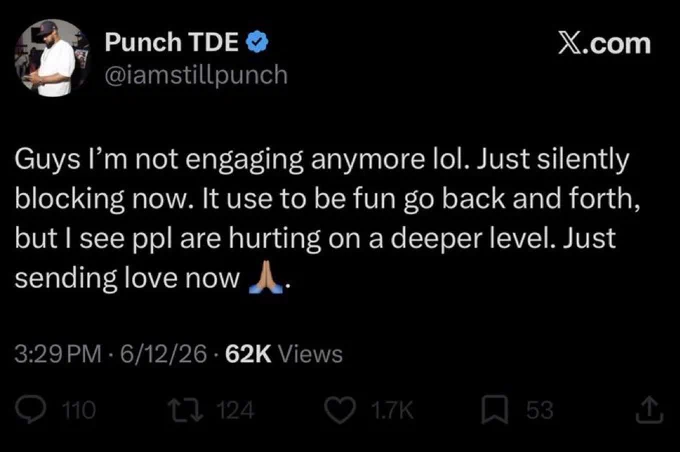Click the 3:29 PM timestamp
Image resolution: width=680 pixels, height=452 pixels.
(x=58, y=354)
